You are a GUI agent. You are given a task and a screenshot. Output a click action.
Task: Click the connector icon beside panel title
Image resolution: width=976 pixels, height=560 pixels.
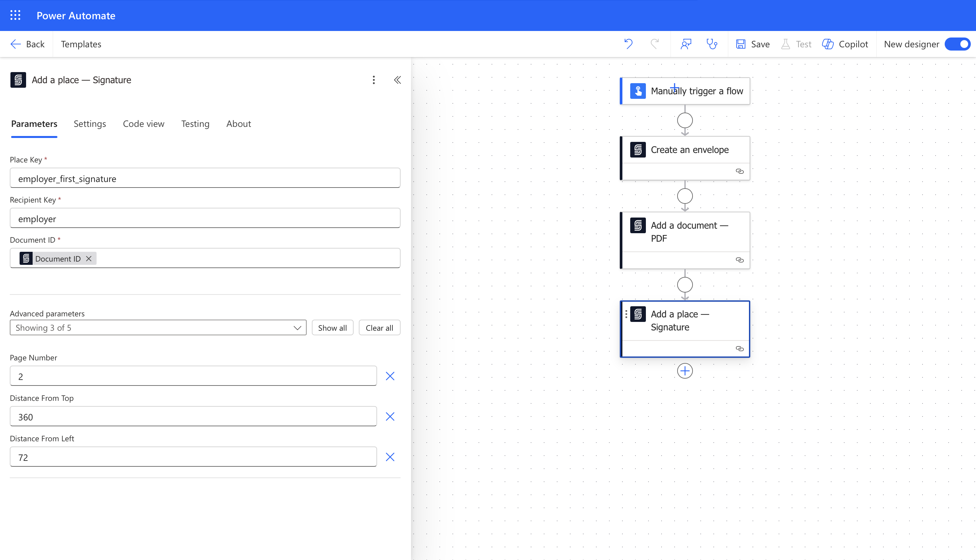[x=18, y=80]
